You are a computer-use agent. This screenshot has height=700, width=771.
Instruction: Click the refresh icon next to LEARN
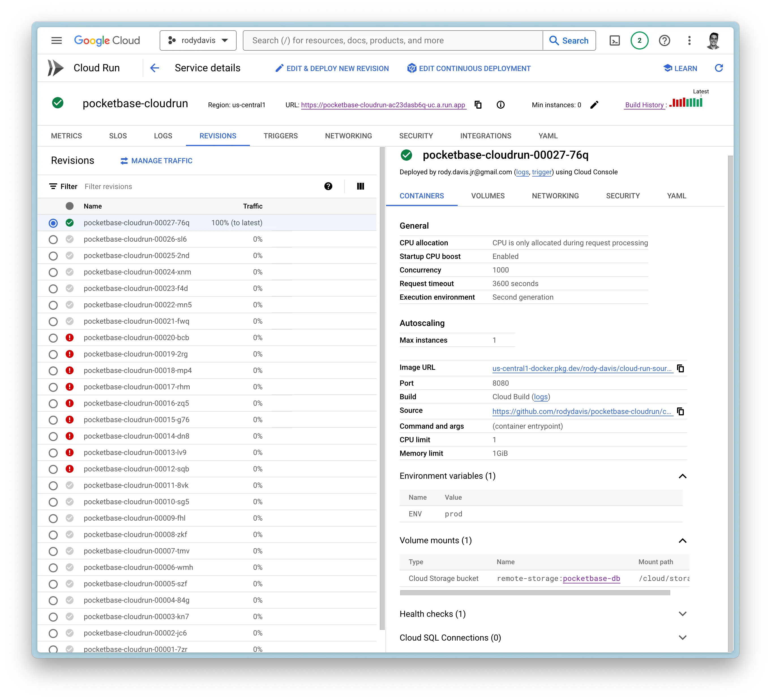[x=719, y=68]
